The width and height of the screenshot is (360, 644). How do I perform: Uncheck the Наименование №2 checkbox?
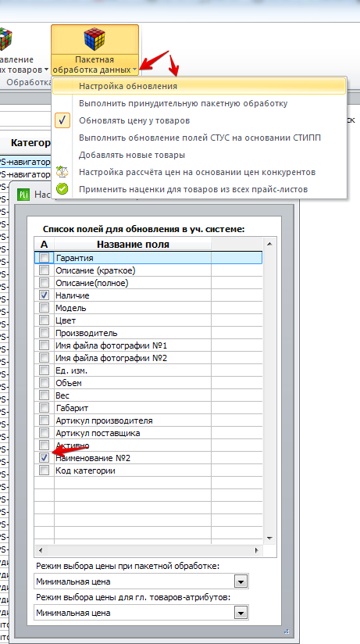pyautogui.click(x=45, y=457)
